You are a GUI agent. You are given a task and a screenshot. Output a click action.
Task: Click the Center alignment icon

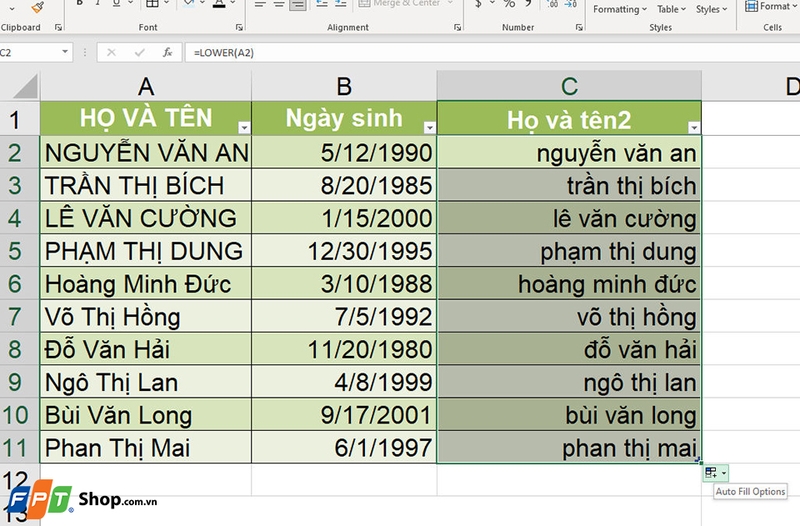(x=279, y=5)
